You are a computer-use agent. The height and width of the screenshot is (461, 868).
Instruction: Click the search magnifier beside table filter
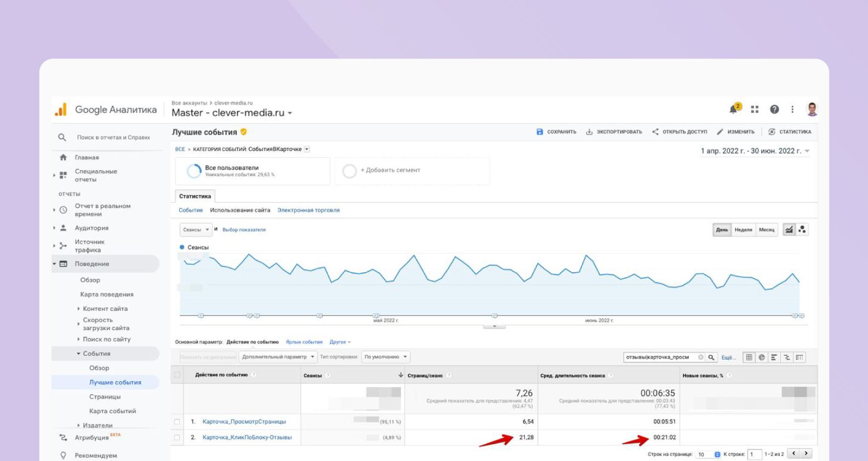click(711, 358)
